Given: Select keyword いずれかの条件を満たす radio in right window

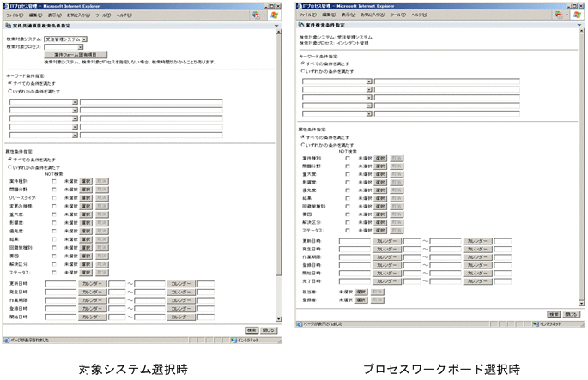Looking at the screenshot, I should (x=303, y=71).
